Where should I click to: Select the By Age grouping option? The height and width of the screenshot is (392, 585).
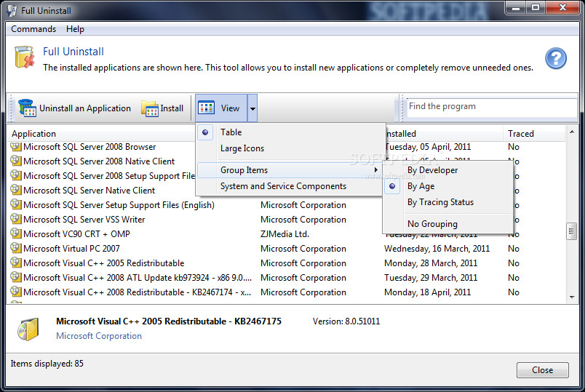[421, 186]
